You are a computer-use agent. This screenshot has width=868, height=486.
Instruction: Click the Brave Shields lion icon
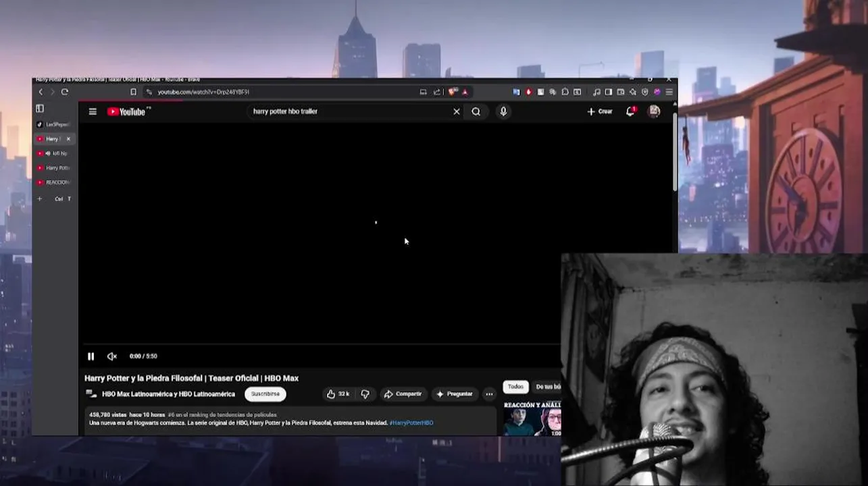453,92
